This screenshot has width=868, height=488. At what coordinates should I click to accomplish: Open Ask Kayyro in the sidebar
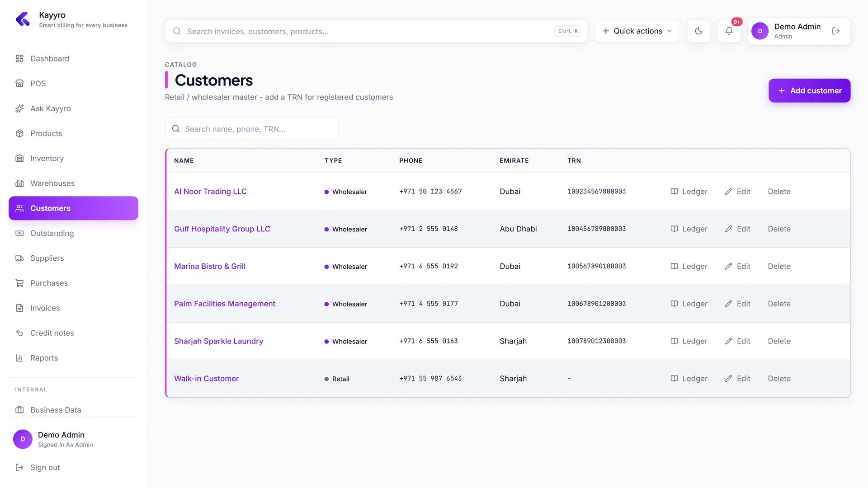point(73,108)
